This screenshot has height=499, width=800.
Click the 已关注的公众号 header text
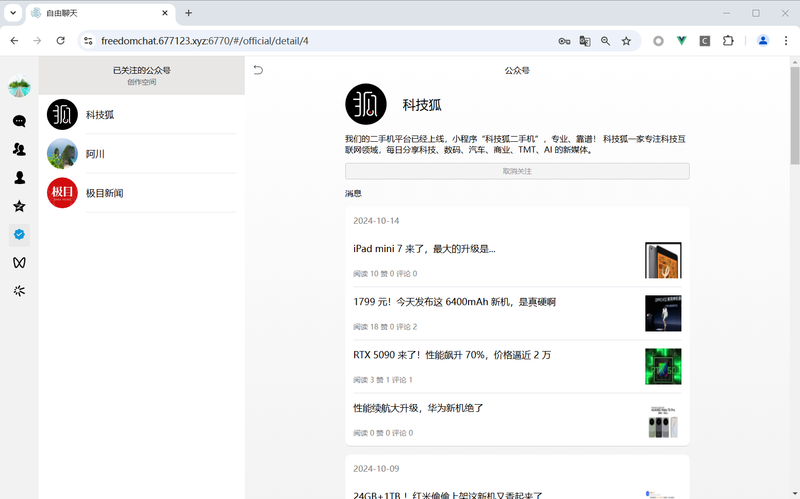point(141,70)
